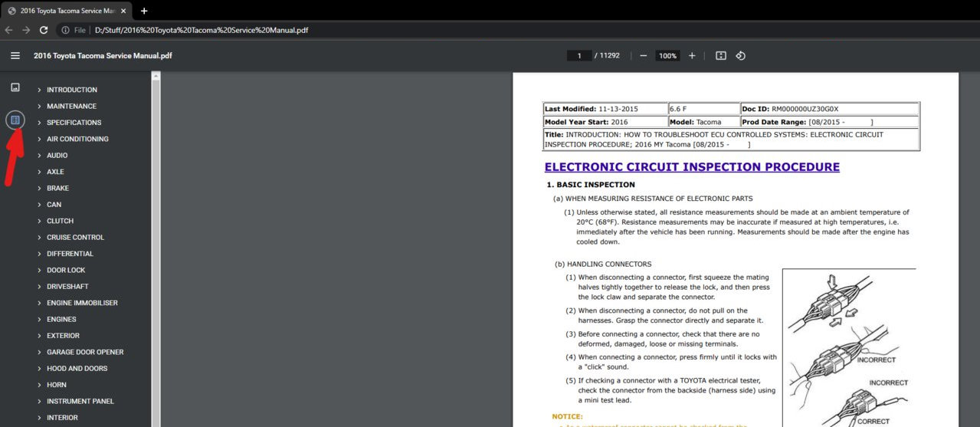
Task: Click the '1. BASIC INSPECTION' heading
Action: [591, 185]
